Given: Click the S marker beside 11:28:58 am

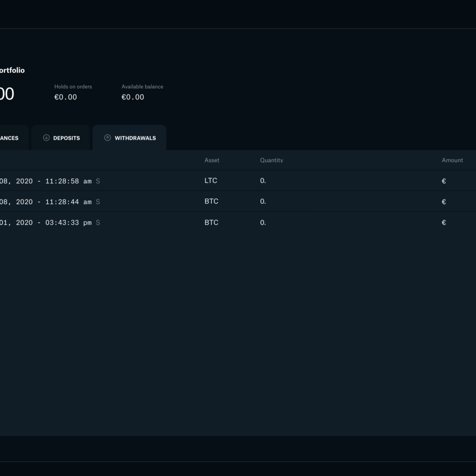Looking at the screenshot, I should 98,181.
